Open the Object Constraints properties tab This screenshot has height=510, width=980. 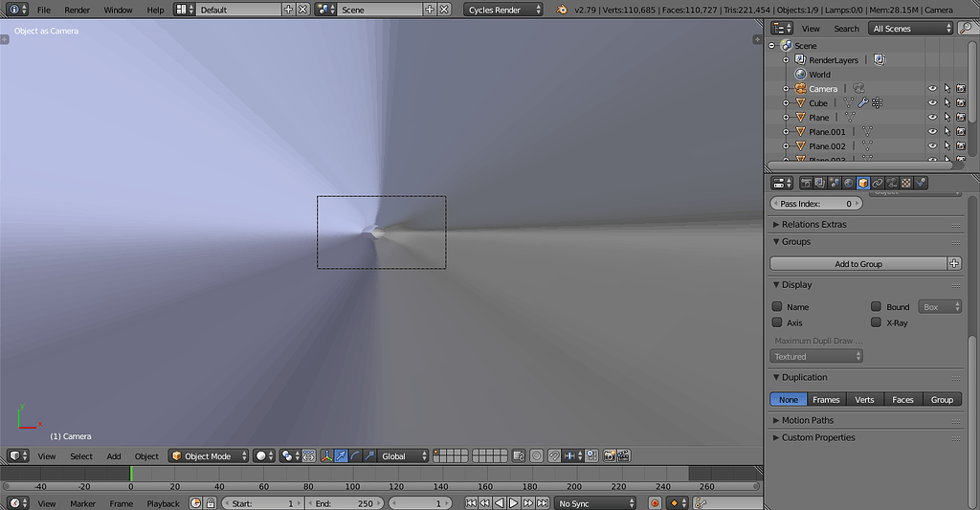click(x=878, y=183)
